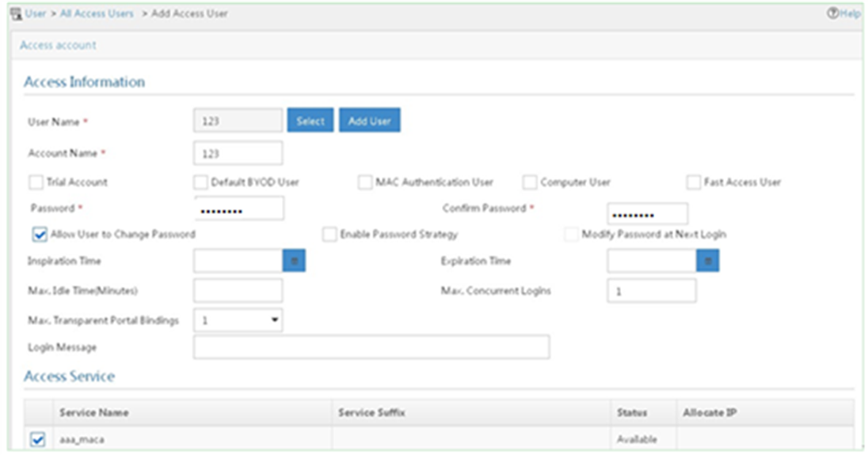Uncheck Allow User to Change Password
The image size is (868, 455).
point(40,235)
